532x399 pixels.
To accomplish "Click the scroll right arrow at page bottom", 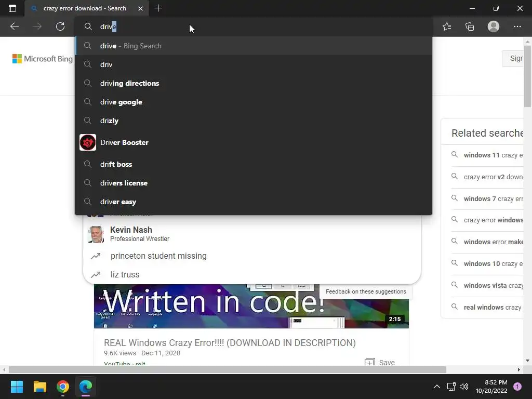I will click(x=518, y=369).
